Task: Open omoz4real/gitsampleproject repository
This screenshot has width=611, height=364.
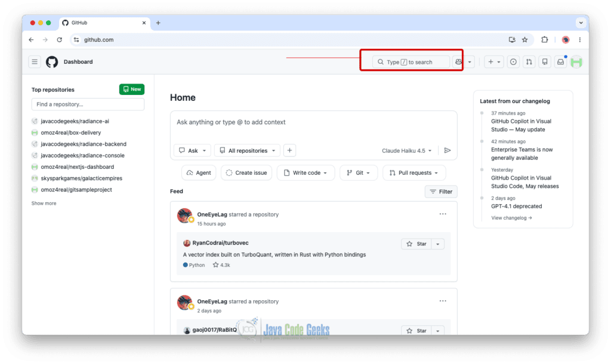Action: [x=76, y=189]
